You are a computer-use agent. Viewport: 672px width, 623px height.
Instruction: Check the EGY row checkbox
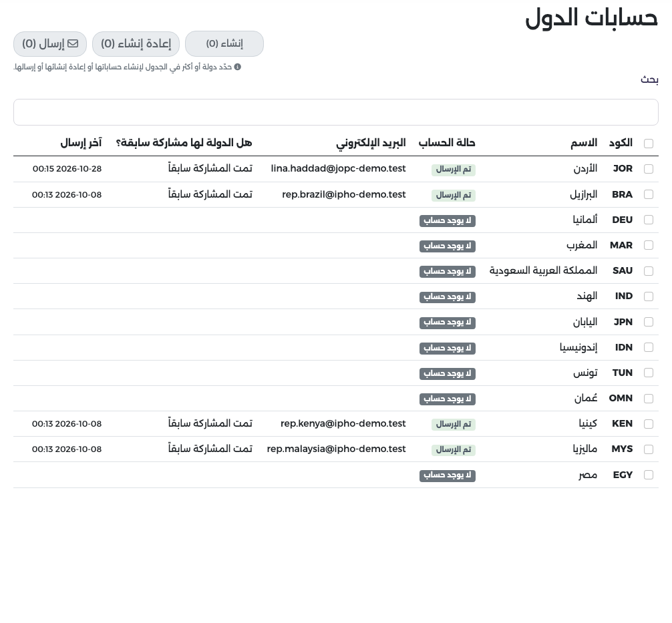pyautogui.click(x=649, y=475)
